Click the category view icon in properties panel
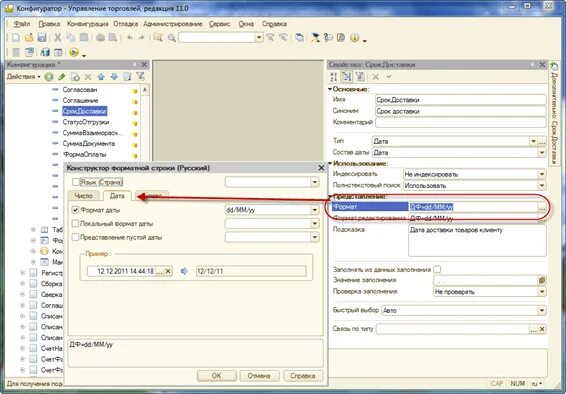 coord(347,76)
